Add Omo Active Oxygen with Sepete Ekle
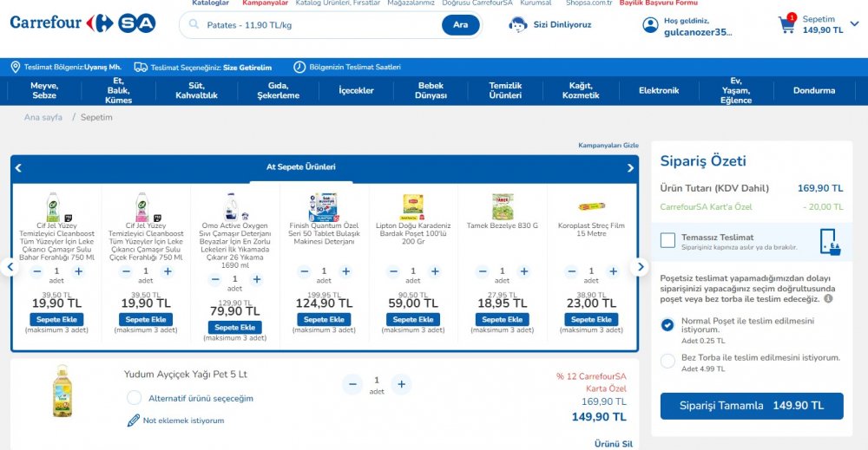Screen dimensions: 868x450 pos(234,327)
